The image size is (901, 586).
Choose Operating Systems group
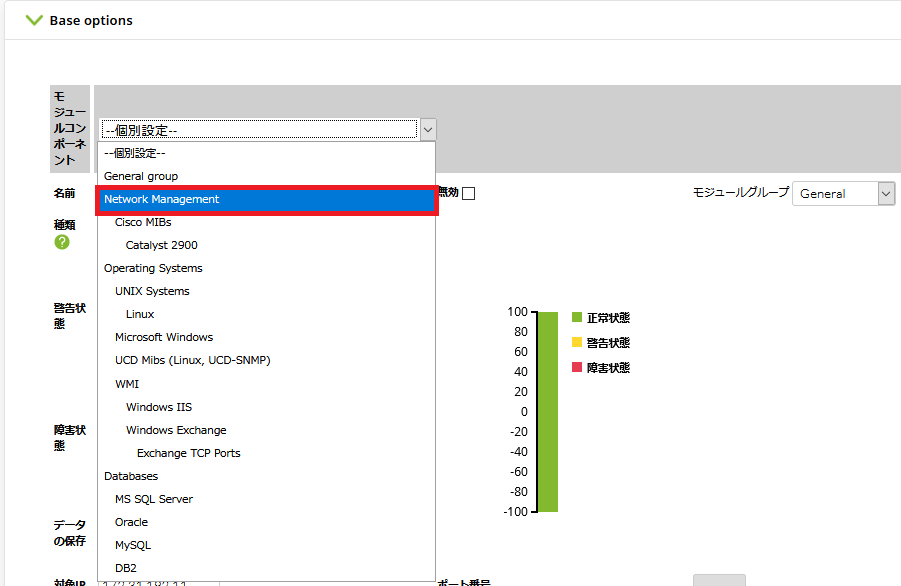(266, 268)
